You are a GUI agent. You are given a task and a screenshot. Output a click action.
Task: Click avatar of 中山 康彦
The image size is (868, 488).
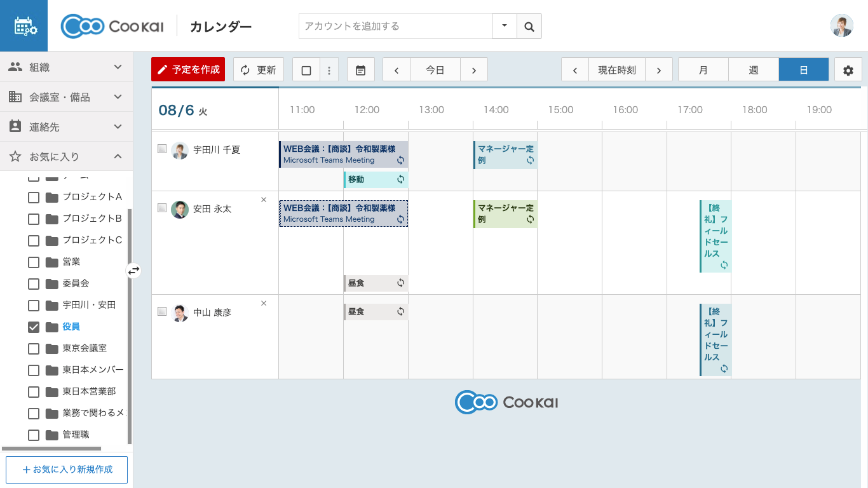coord(180,313)
